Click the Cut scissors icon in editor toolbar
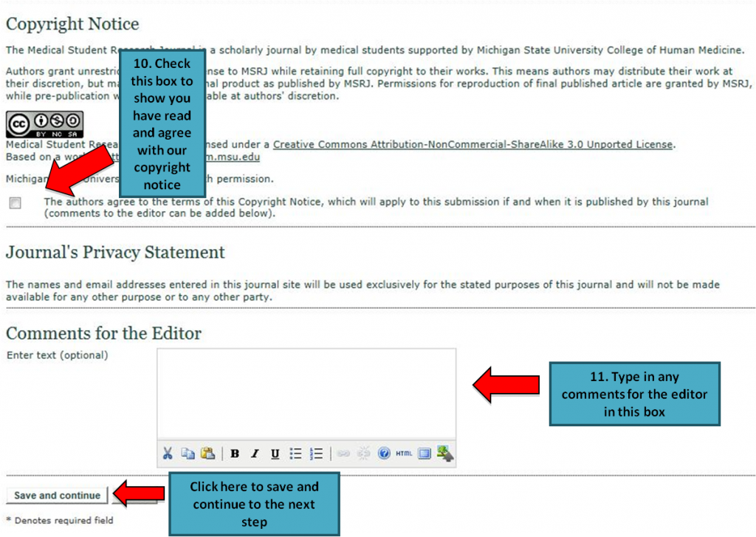756x537 pixels. [168, 453]
